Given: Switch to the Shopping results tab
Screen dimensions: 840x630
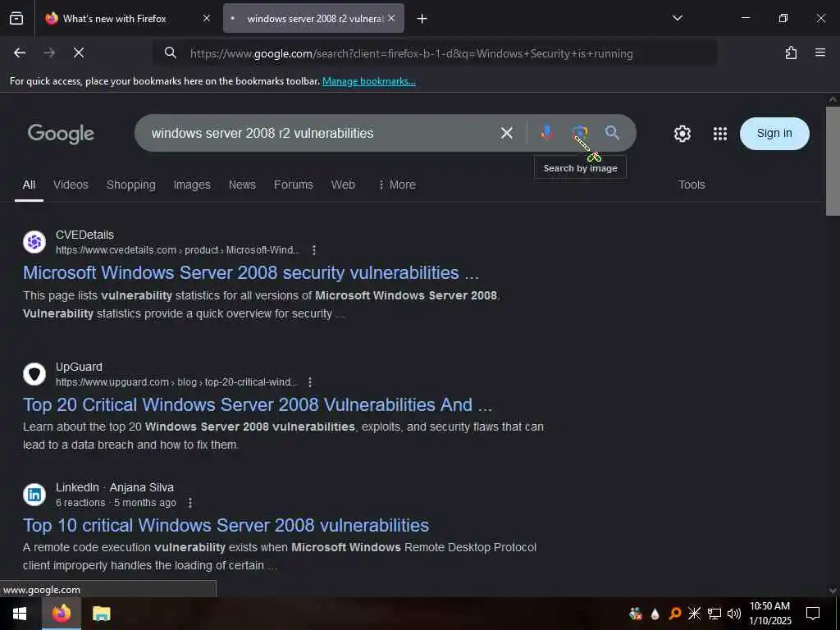Looking at the screenshot, I should 130,185.
